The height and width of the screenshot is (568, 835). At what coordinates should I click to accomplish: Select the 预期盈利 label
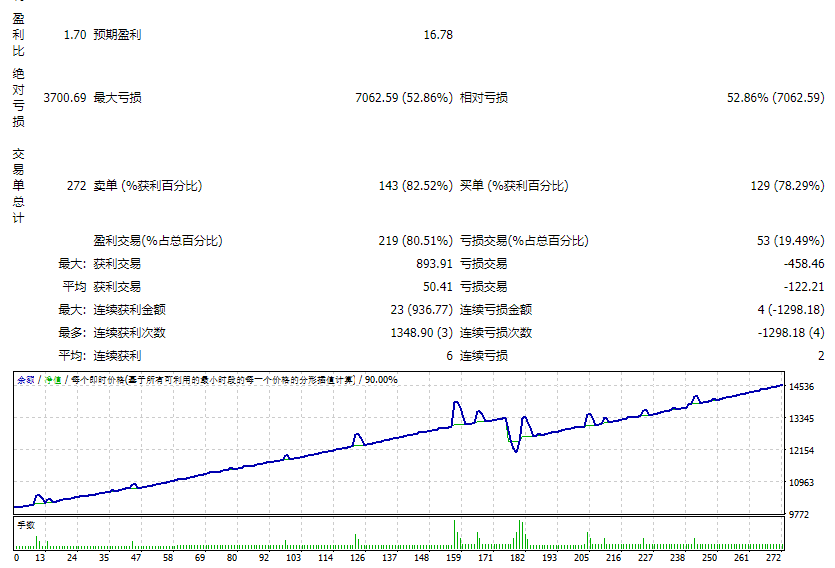pos(117,35)
